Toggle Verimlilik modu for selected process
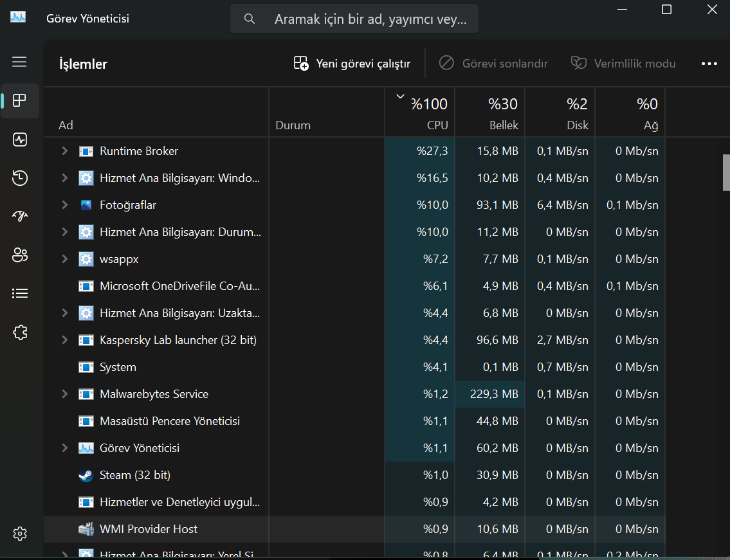The height and width of the screenshot is (560, 730). (623, 64)
